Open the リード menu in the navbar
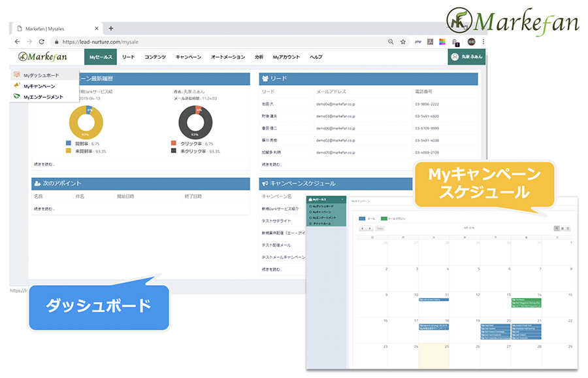588x378 pixels. (x=128, y=57)
